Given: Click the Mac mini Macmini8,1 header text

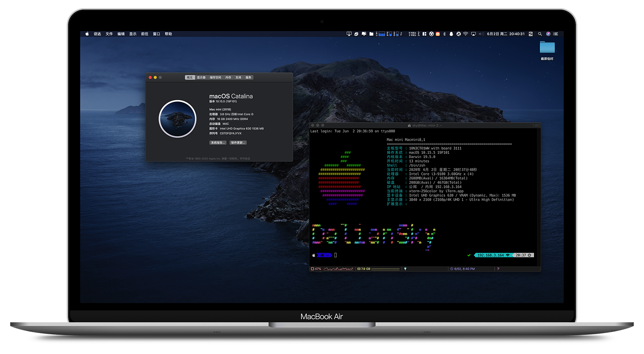Looking at the screenshot, I should tap(406, 140).
